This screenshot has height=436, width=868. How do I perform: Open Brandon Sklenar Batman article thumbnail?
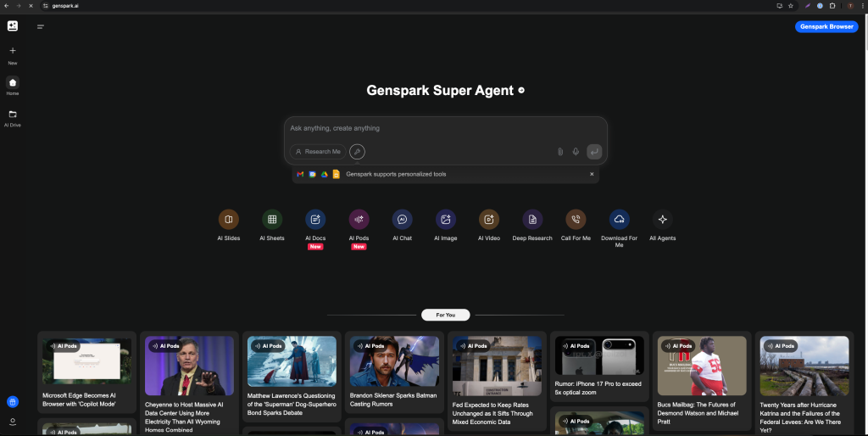coord(394,361)
